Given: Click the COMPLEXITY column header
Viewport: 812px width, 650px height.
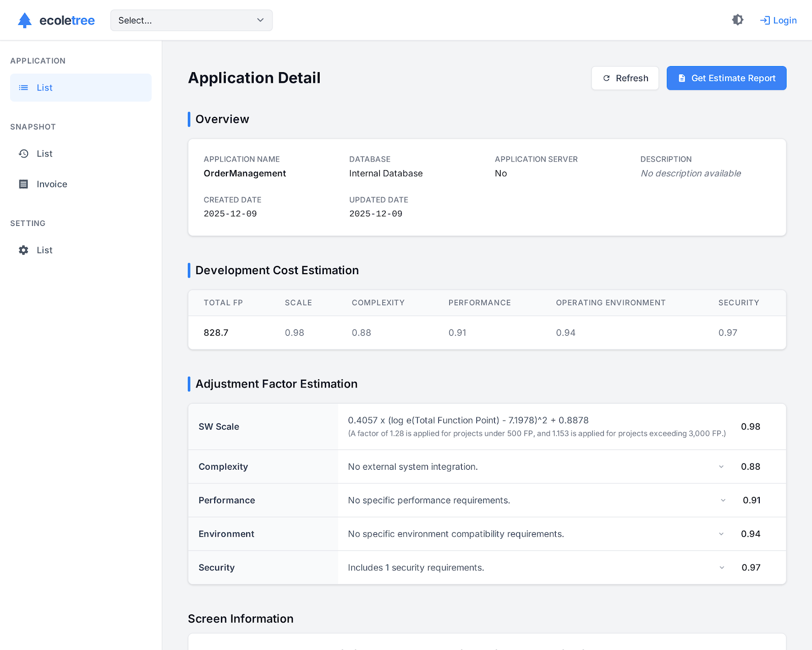Looking at the screenshot, I should [378, 303].
